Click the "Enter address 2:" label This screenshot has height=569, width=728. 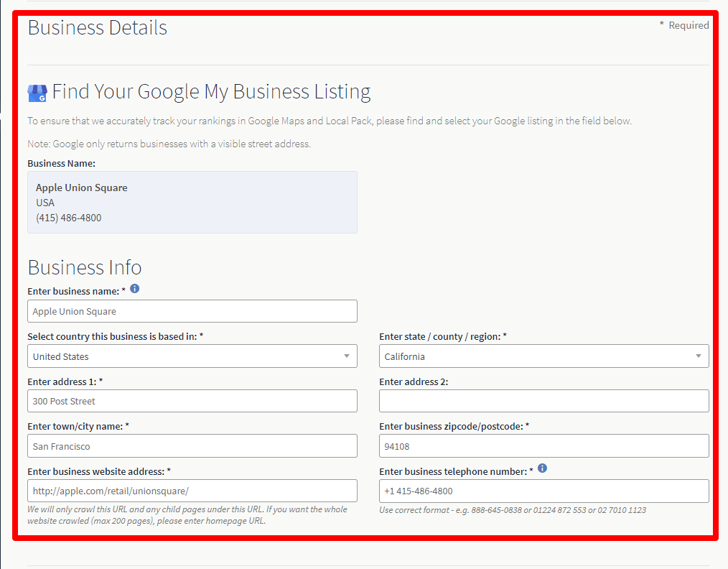(414, 381)
